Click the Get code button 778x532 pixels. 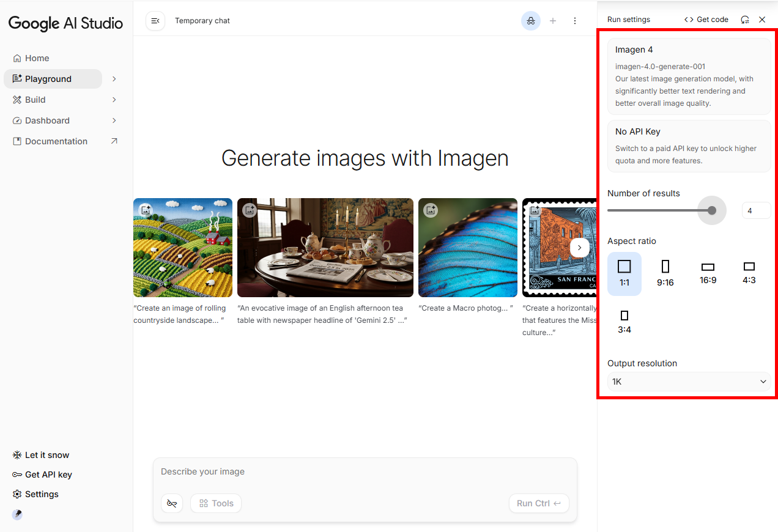coord(706,20)
